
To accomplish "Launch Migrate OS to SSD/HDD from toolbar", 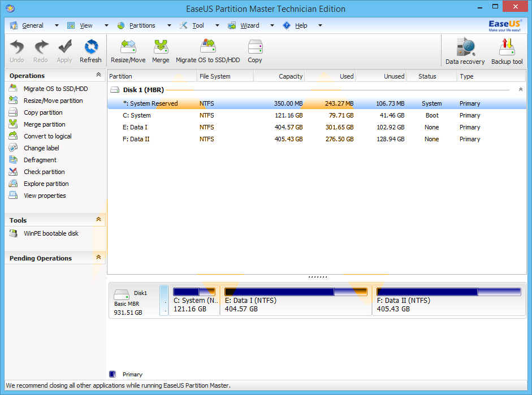I will pos(207,51).
